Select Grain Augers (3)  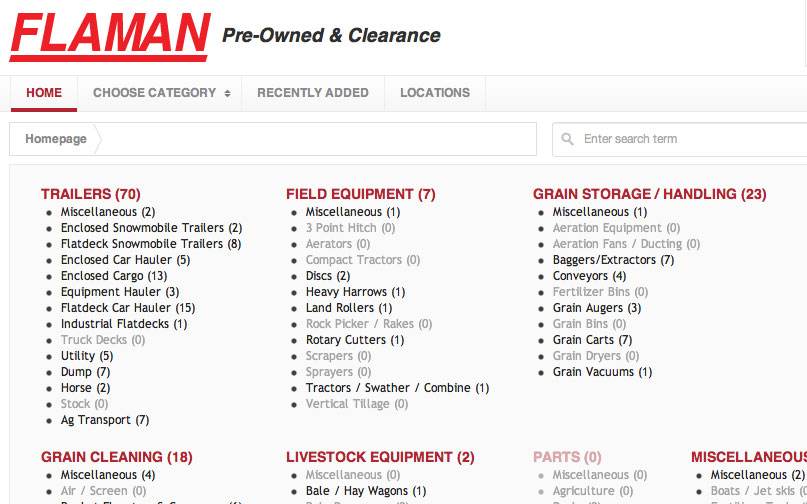coord(597,308)
